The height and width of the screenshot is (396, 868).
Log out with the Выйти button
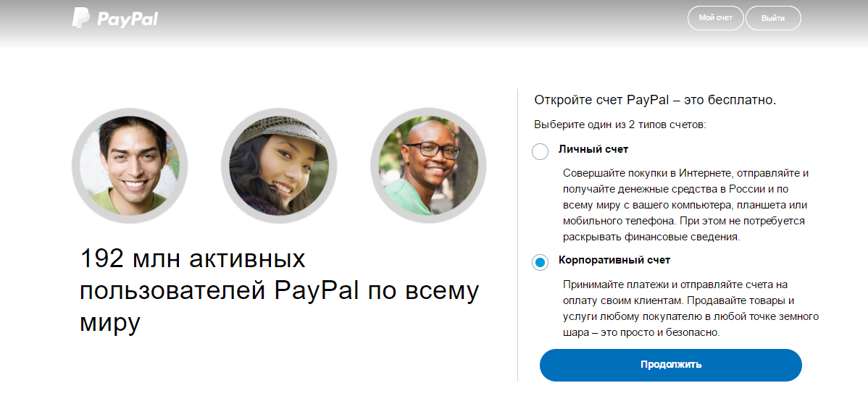click(773, 18)
